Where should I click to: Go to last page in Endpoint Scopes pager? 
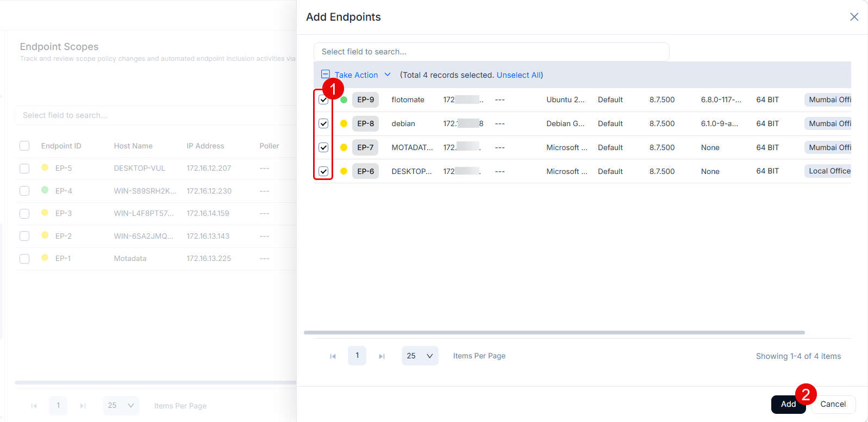coord(83,406)
